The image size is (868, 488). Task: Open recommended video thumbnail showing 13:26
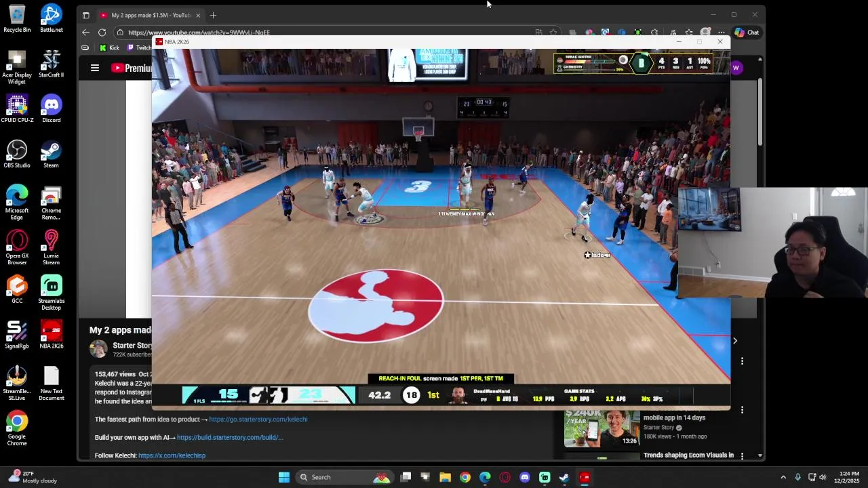click(x=601, y=428)
